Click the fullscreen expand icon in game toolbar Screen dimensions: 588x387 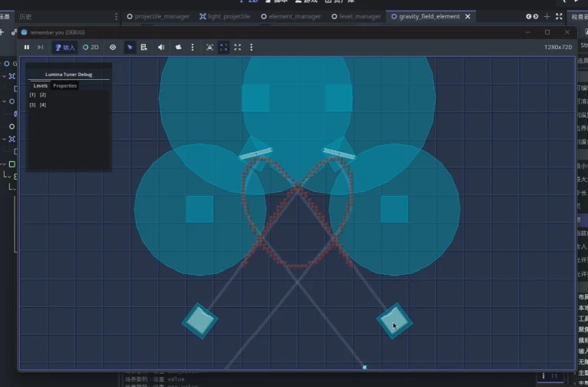[x=237, y=47]
